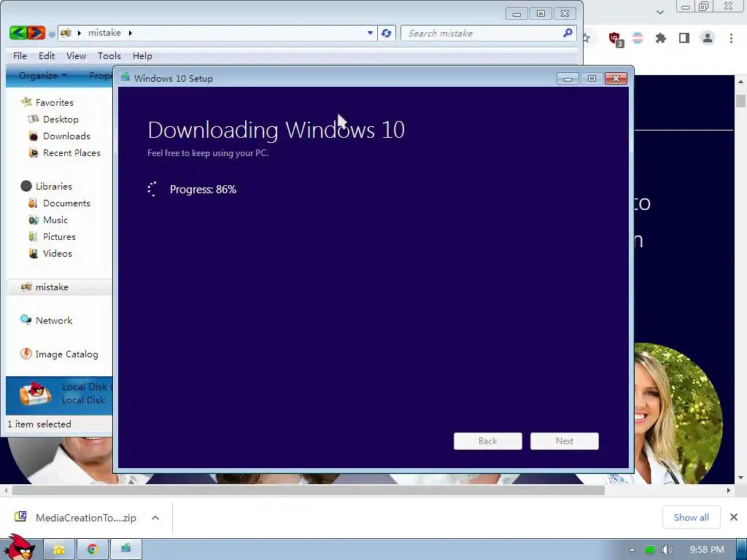Open the file explorer taskbar icon
Viewport: 747px width, 560px height.
[x=59, y=550]
